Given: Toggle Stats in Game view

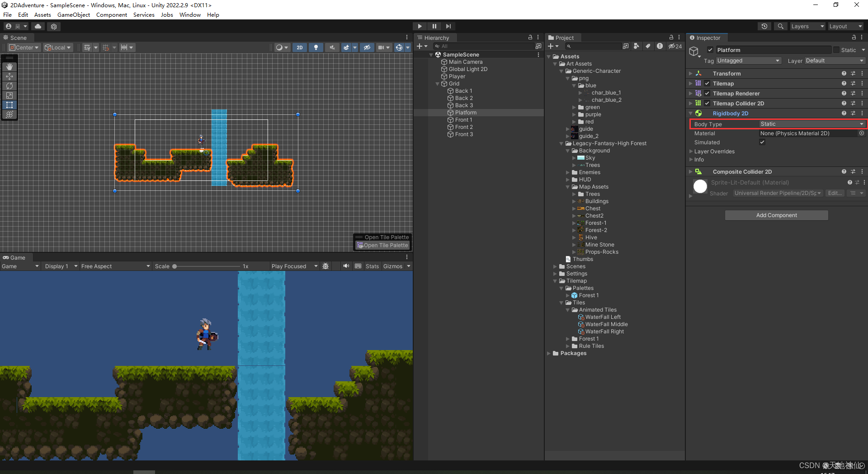Looking at the screenshot, I should click(x=372, y=266).
